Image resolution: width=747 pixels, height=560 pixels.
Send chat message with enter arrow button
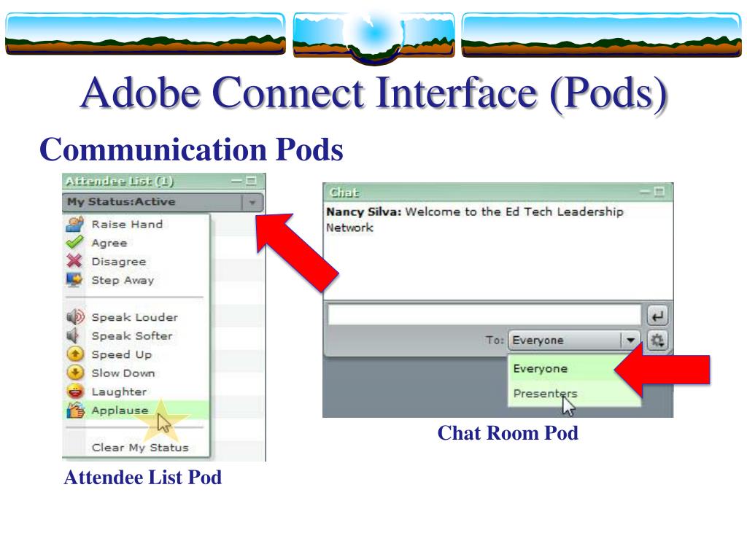657,316
